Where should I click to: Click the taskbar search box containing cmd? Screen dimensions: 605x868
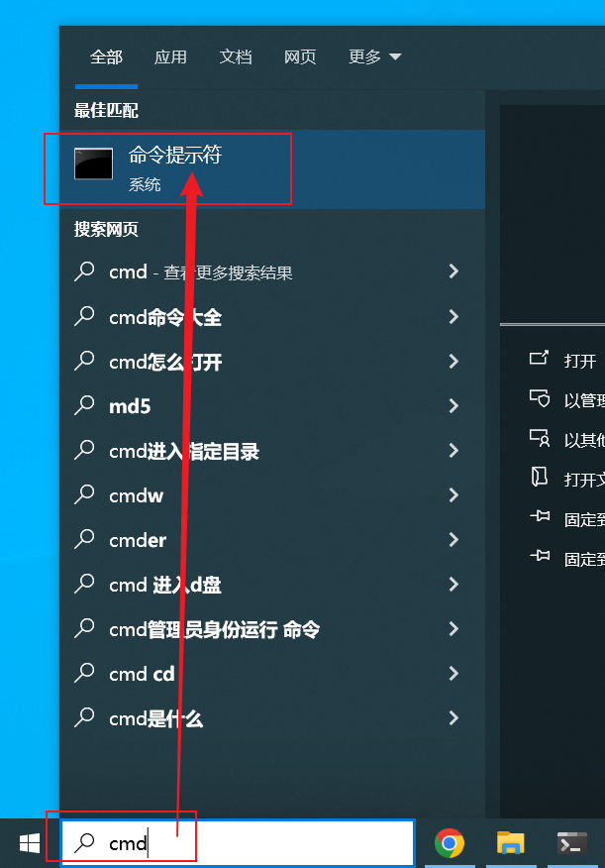coord(238,842)
